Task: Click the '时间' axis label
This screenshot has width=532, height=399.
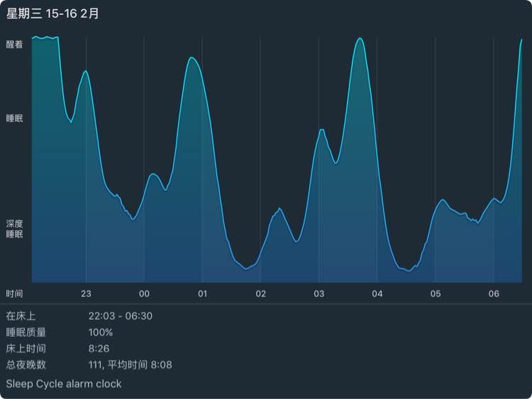Action: pos(14,293)
